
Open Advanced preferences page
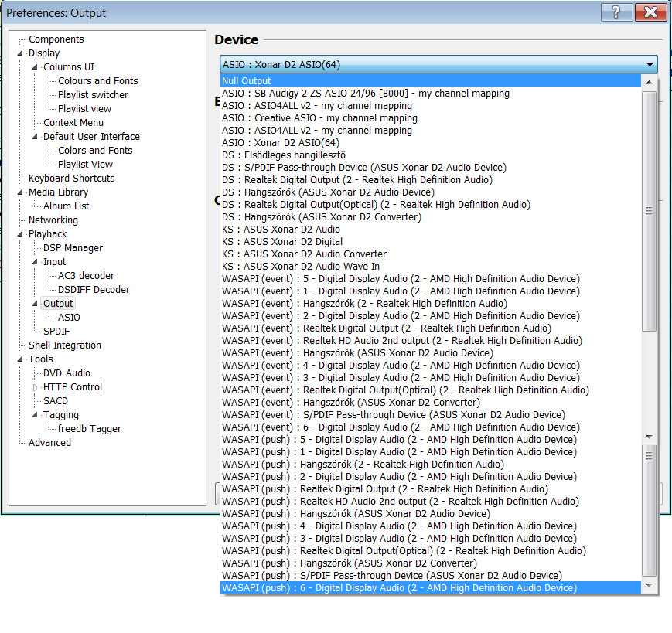click(49, 443)
